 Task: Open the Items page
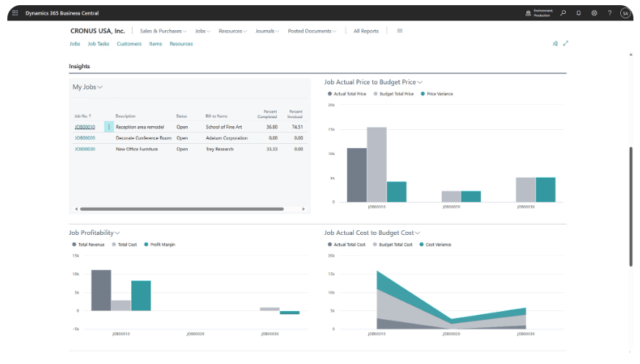[x=156, y=43]
